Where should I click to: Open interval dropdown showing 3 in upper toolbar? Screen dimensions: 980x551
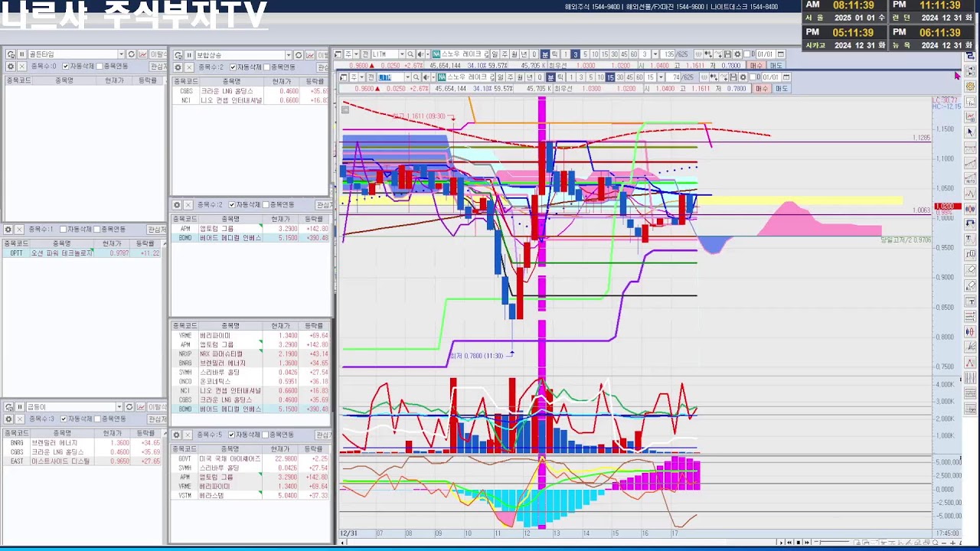654,54
